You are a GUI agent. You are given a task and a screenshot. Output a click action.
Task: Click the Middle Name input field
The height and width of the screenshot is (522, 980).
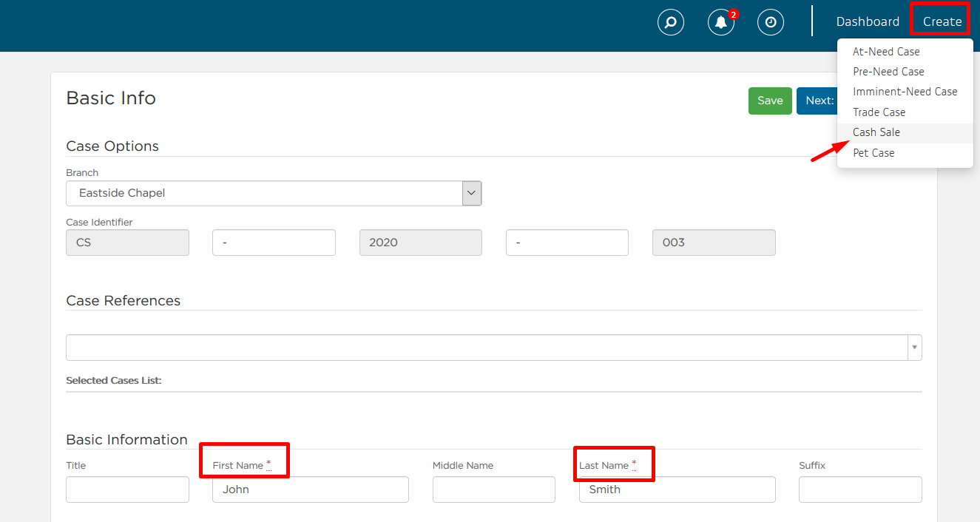coord(494,489)
